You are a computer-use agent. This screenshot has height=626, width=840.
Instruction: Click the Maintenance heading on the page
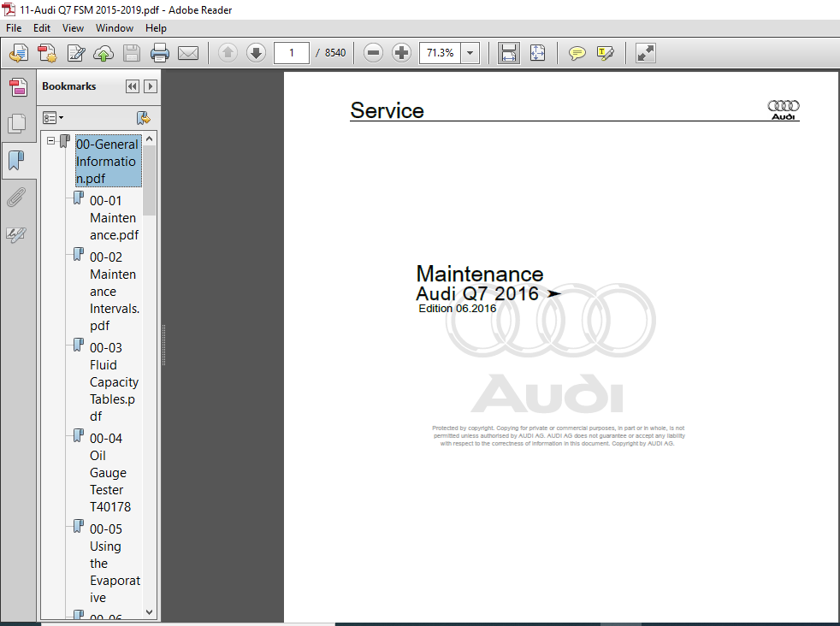point(480,274)
